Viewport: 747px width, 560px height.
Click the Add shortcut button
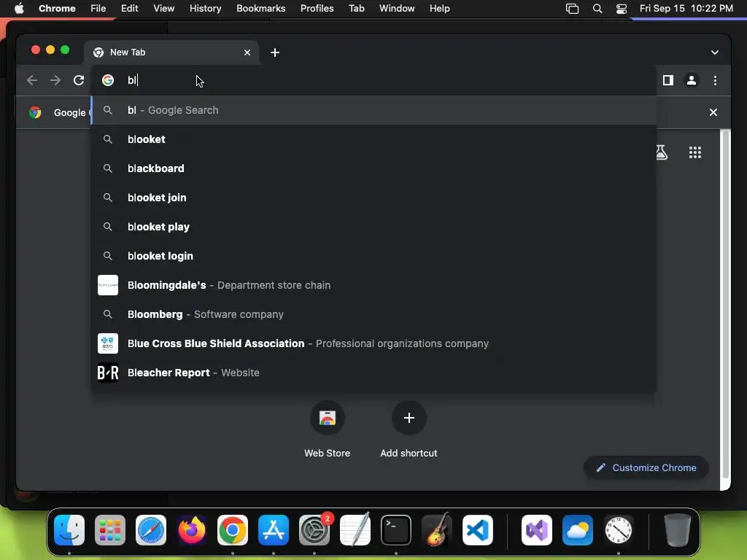(409, 430)
